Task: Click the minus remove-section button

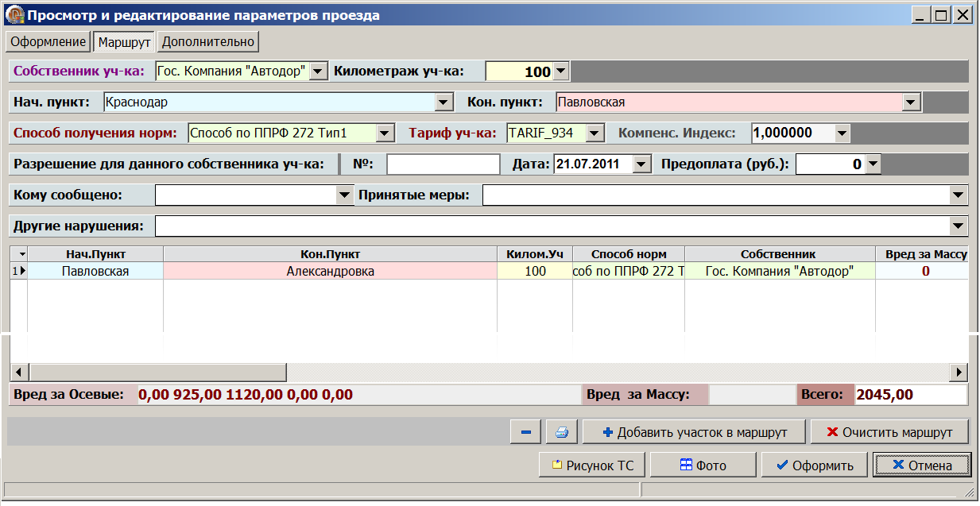Action: 525,432
